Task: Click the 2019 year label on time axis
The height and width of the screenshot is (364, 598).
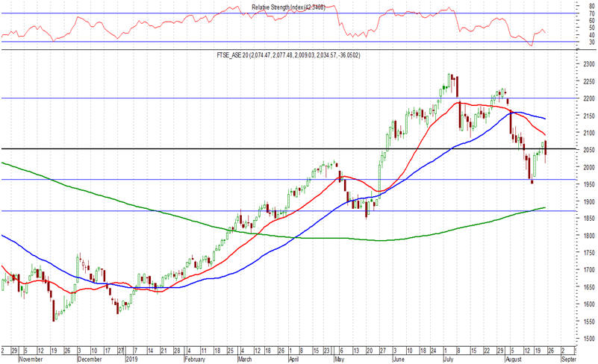Action: click(x=131, y=360)
